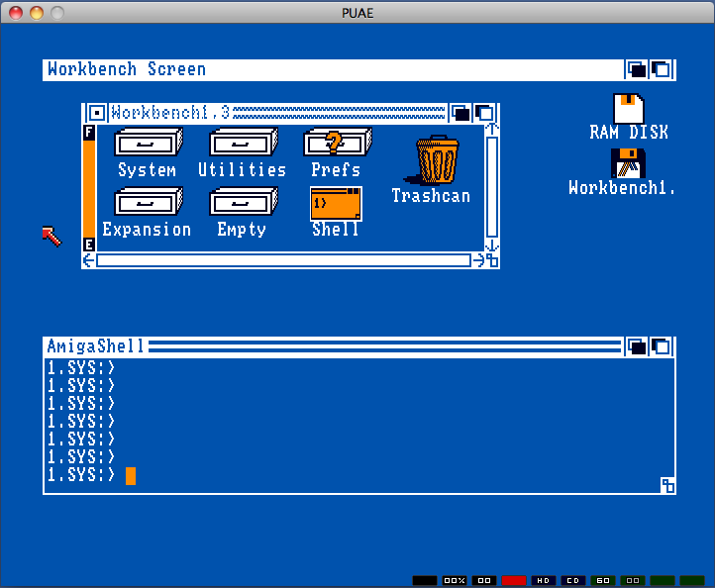This screenshot has height=588, width=715.
Task: Select the Shell icon
Action: pos(336,203)
